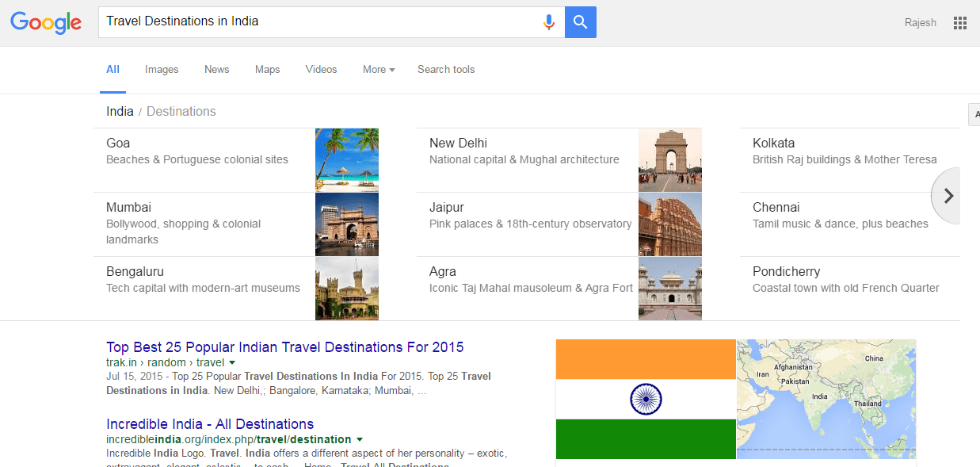Open the New Delhi destination title
980x467 pixels.
coord(458,144)
